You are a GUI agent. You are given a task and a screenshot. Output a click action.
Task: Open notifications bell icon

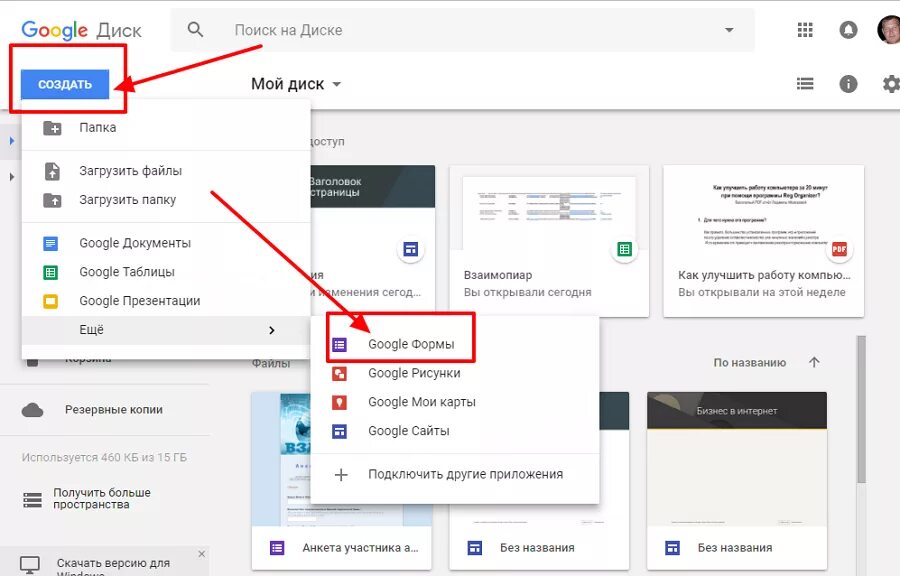point(848,30)
